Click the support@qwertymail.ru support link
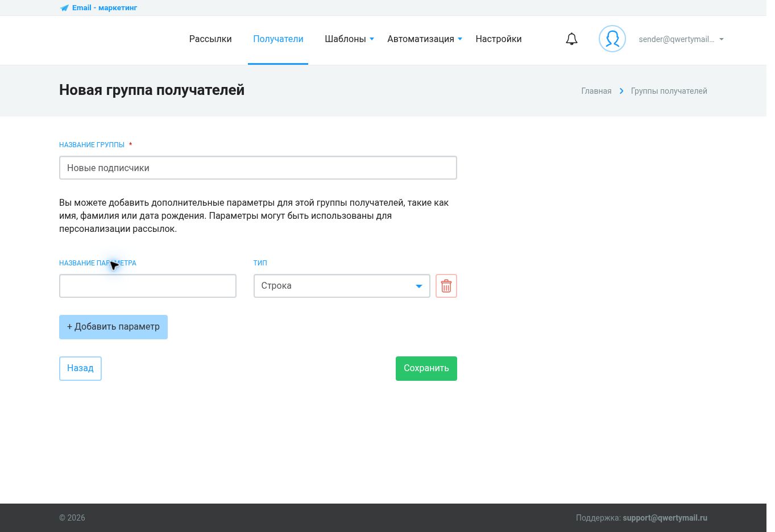 coord(665,518)
